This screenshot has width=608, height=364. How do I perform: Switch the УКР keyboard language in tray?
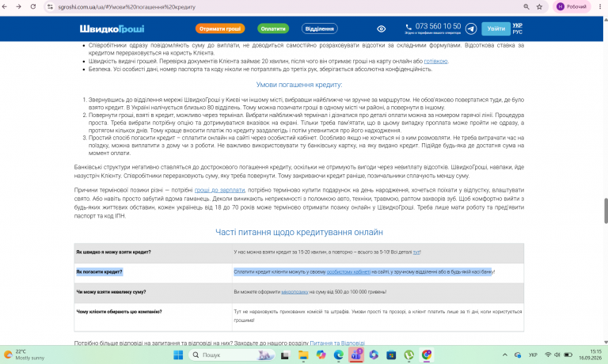click(x=533, y=355)
